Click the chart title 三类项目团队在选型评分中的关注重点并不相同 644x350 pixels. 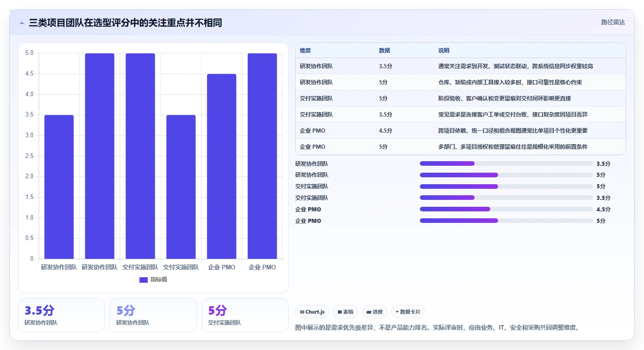click(x=125, y=23)
